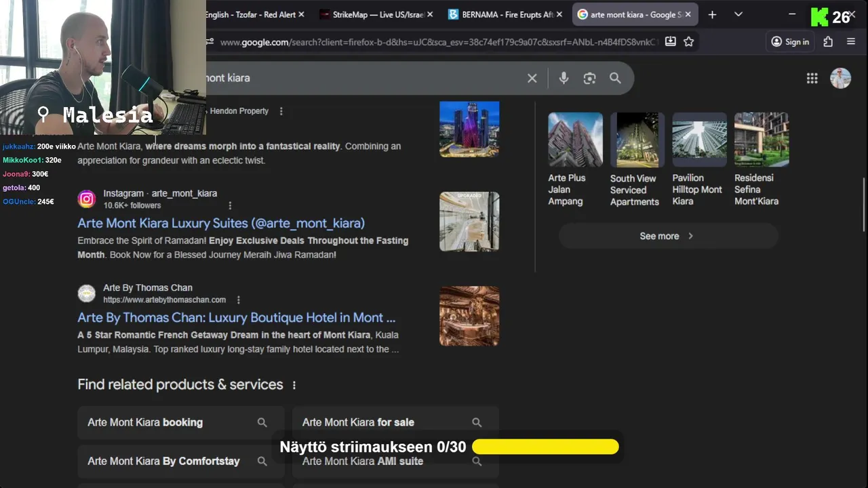Viewport: 868px width, 488px height.
Task: Open the Pavilion Hilltop Mont Kiara thumbnail
Action: [699, 140]
